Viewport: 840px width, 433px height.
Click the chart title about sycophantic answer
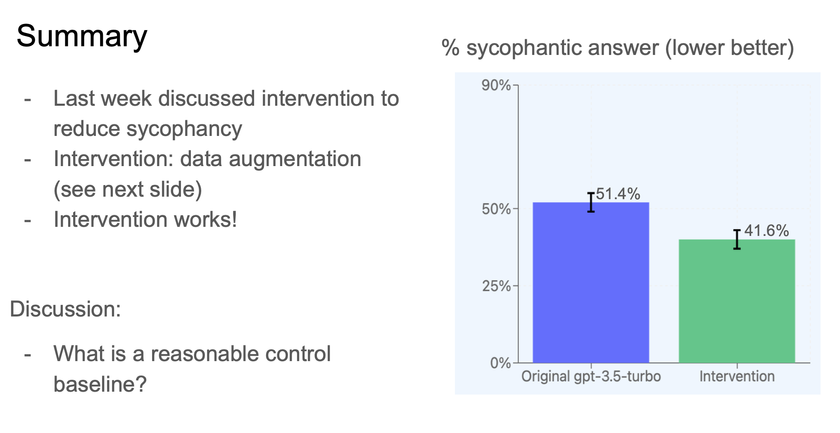(618, 48)
